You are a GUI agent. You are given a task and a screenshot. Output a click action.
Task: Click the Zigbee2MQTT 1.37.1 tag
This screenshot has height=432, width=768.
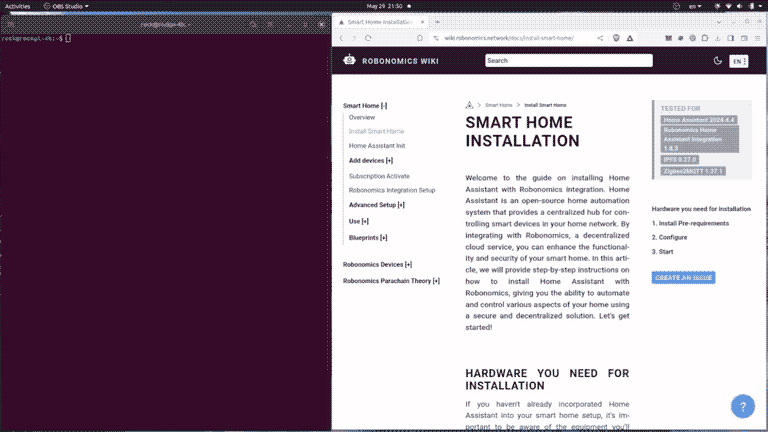click(x=693, y=171)
